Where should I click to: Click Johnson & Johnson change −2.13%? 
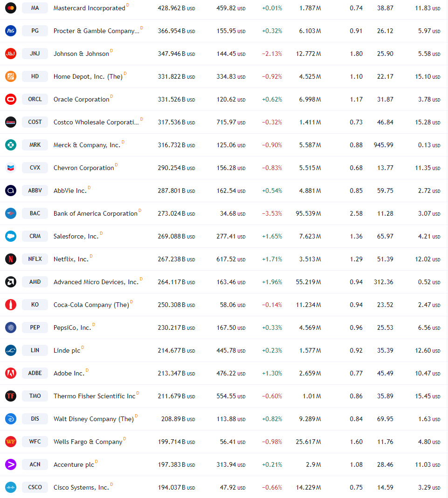pos(272,54)
